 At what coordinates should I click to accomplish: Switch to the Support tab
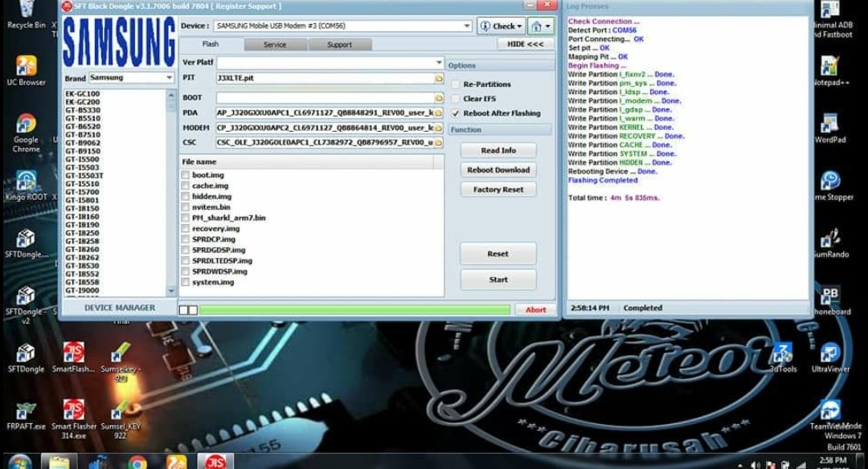coord(339,45)
